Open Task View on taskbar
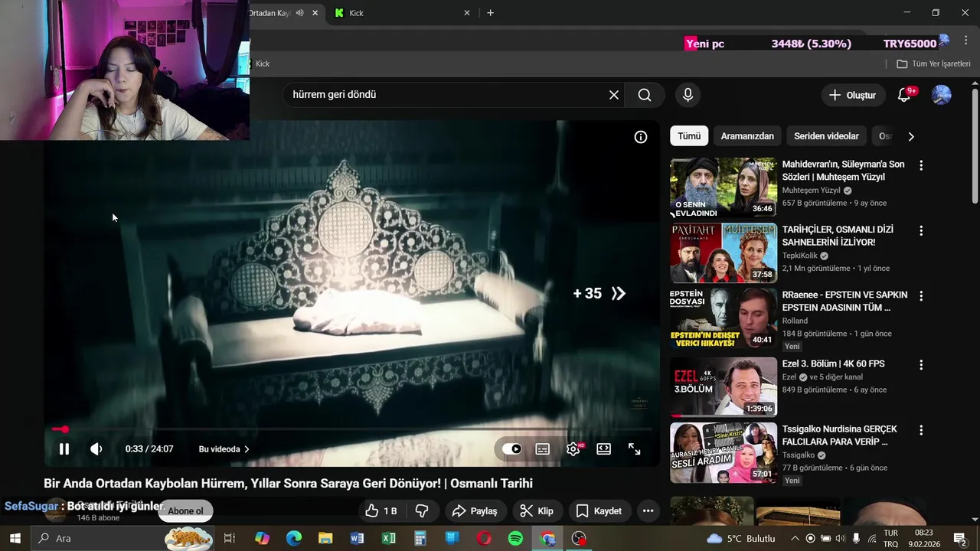This screenshot has width=980, height=551. pyautogui.click(x=229, y=539)
